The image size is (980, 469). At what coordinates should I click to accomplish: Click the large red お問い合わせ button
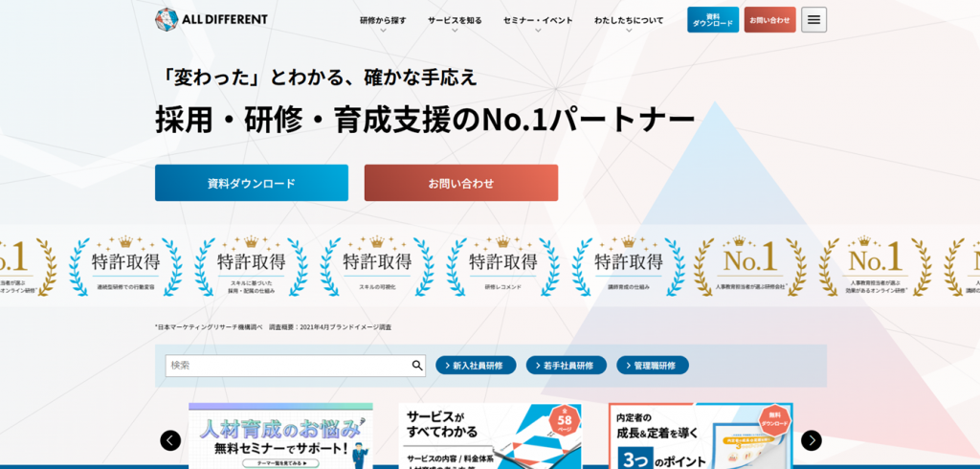pyautogui.click(x=460, y=183)
